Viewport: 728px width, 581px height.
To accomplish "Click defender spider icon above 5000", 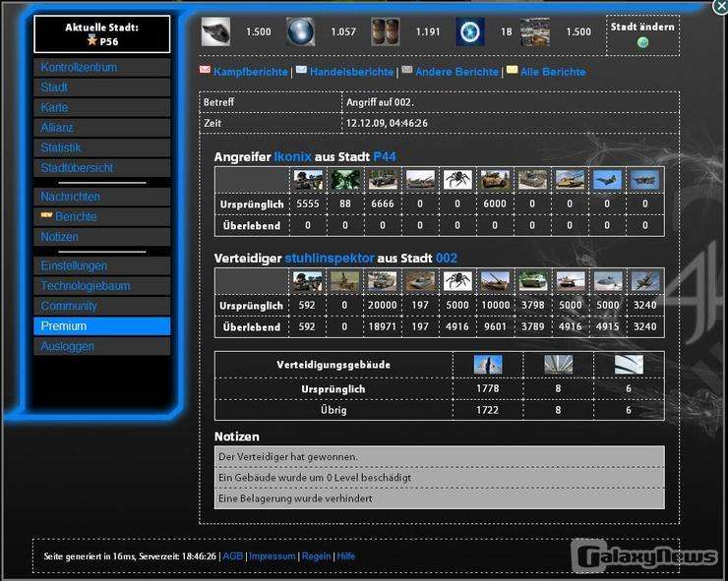I will coord(457,281).
